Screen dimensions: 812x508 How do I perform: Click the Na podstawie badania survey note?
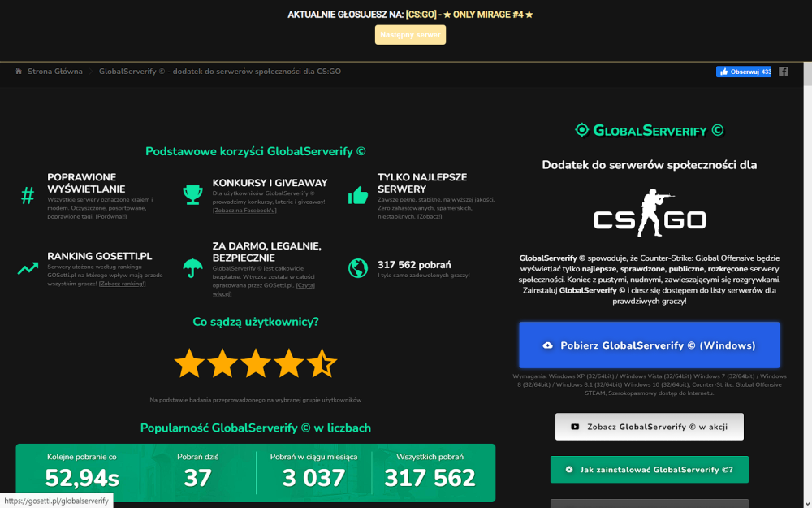coord(255,400)
